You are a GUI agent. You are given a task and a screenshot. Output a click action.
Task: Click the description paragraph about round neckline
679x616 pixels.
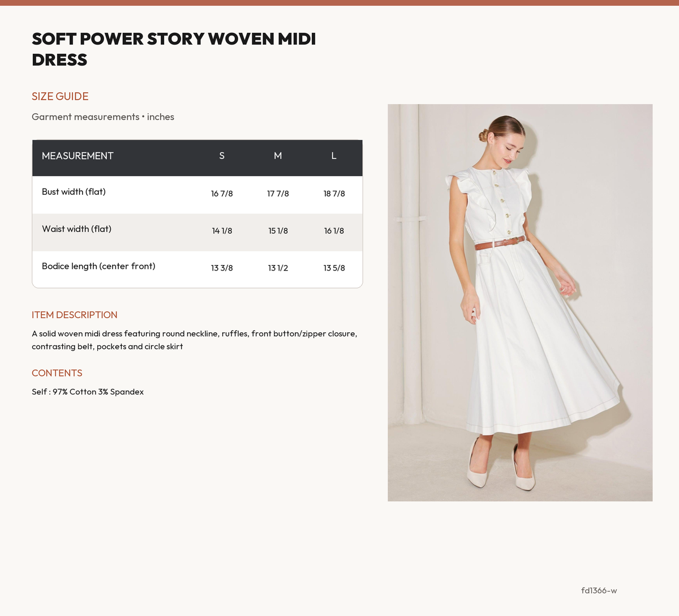(195, 340)
